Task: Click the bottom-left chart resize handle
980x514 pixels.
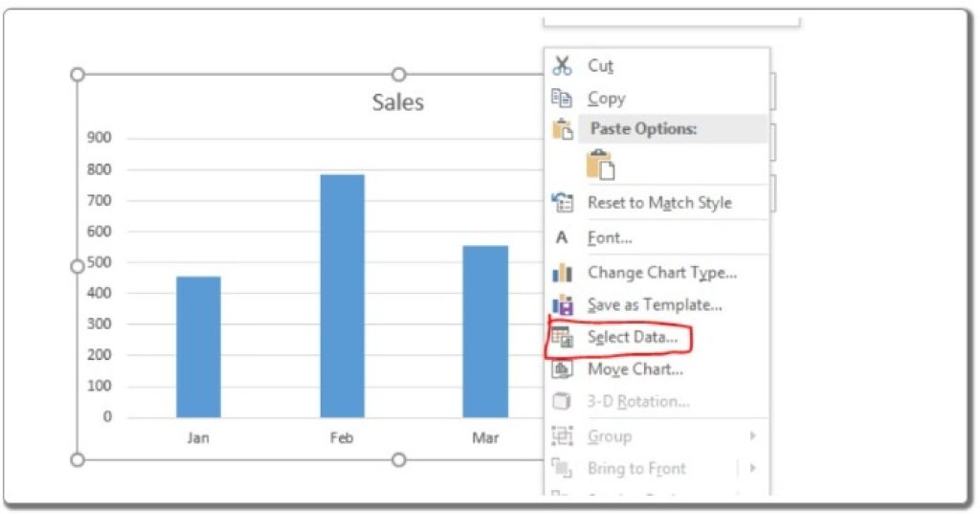Action: [77, 460]
